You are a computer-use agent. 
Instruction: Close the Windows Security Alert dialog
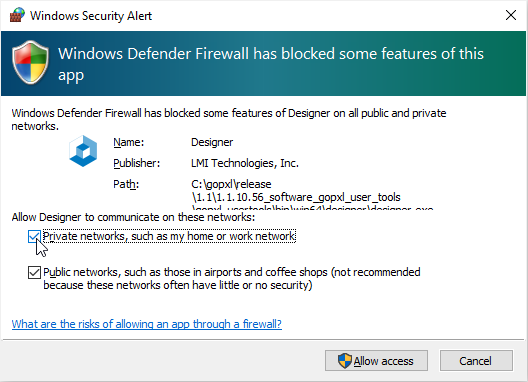pos(511,15)
